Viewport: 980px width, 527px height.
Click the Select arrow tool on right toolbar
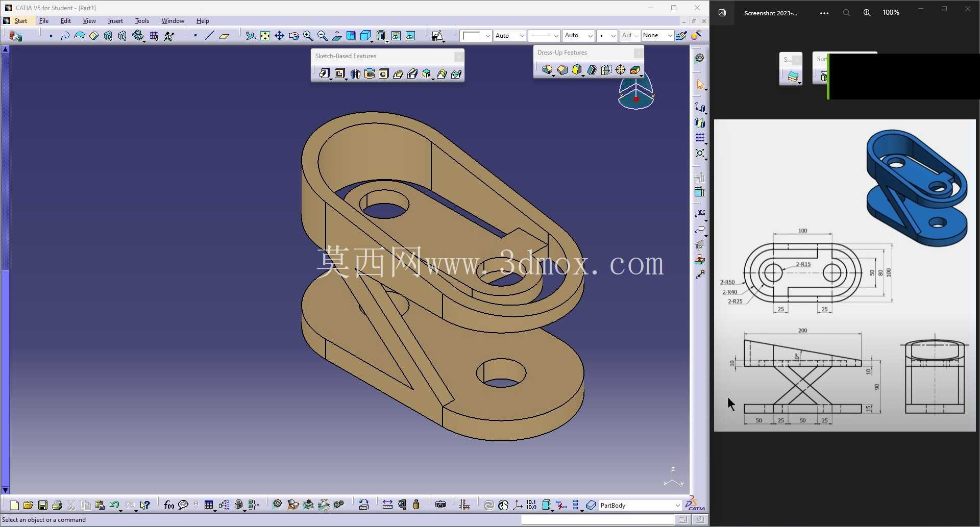(700, 84)
